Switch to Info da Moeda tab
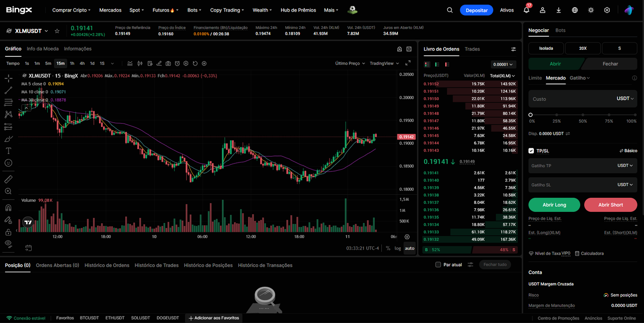The image size is (644, 323). 43,49
